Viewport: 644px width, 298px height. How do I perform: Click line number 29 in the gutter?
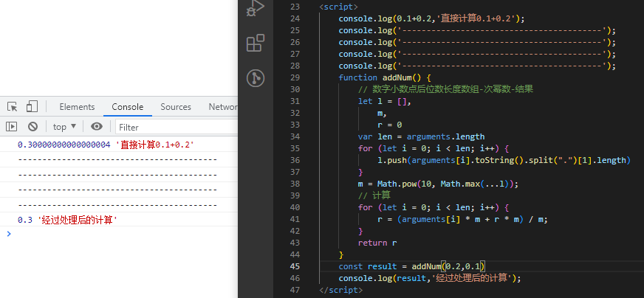pyautogui.click(x=295, y=77)
